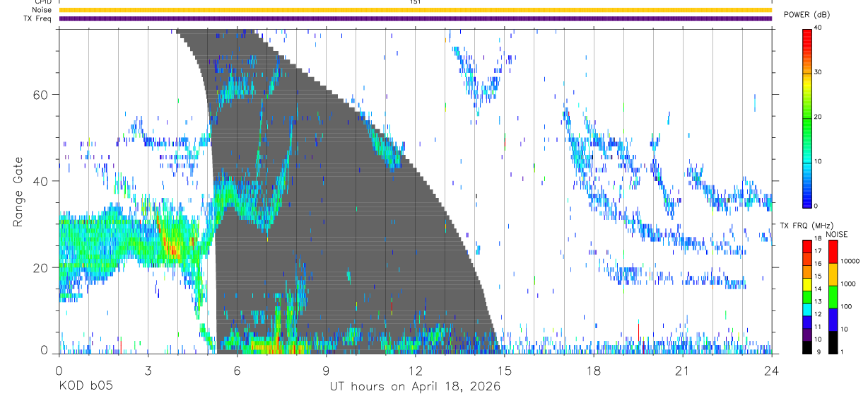Click the '18' tick on TX FRQ scale

(x=818, y=240)
